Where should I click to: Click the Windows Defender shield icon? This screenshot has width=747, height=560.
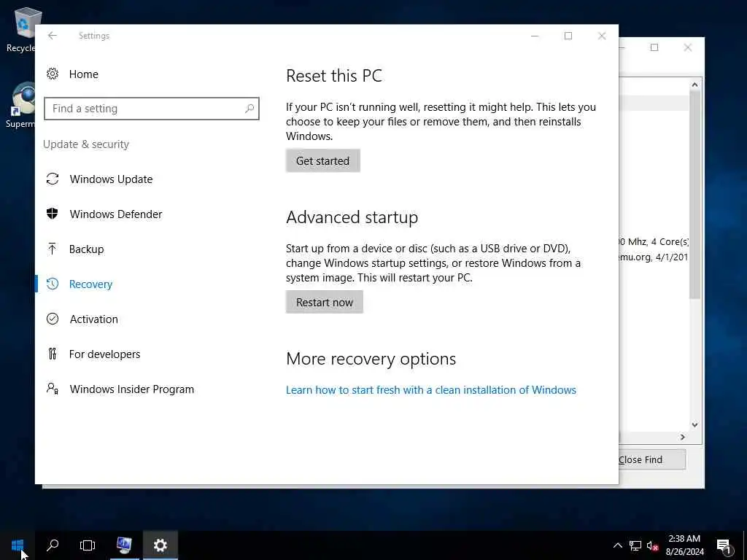pyautogui.click(x=53, y=214)
